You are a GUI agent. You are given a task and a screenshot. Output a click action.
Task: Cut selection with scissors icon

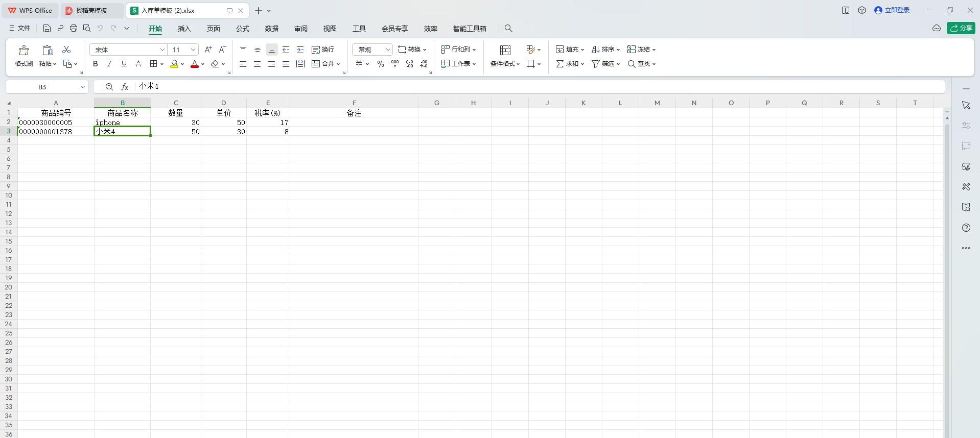(66, 50)
